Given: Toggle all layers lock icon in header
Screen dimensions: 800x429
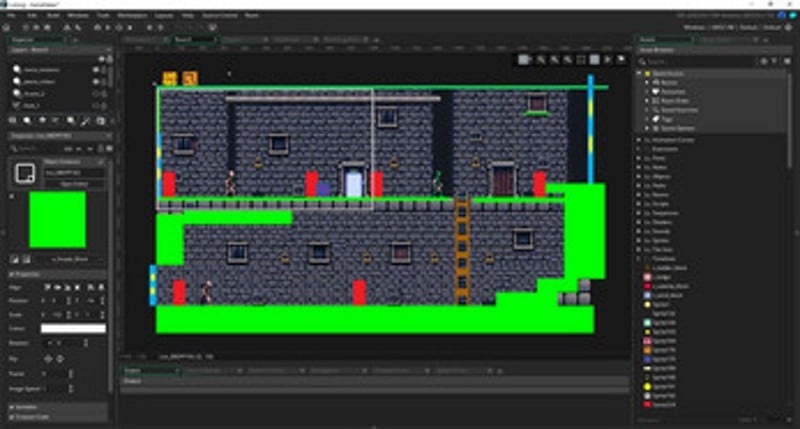Looking at the screenshot, I should [109, 59].
